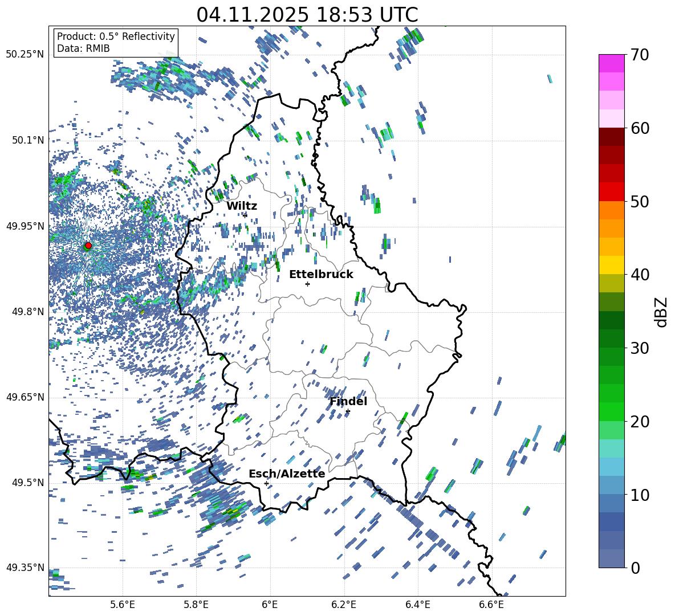Click the 5.8°E longitude label
675x616 pixels.
196,605
